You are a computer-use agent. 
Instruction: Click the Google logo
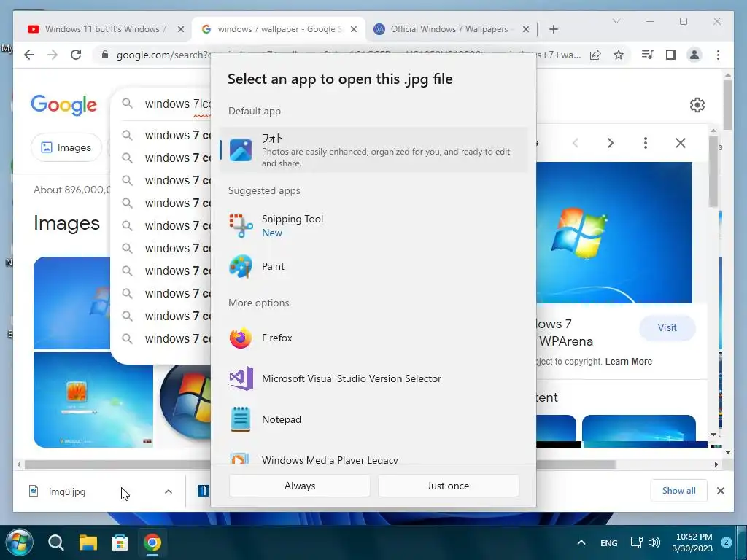pyautogui.click(x=64, y=105)
